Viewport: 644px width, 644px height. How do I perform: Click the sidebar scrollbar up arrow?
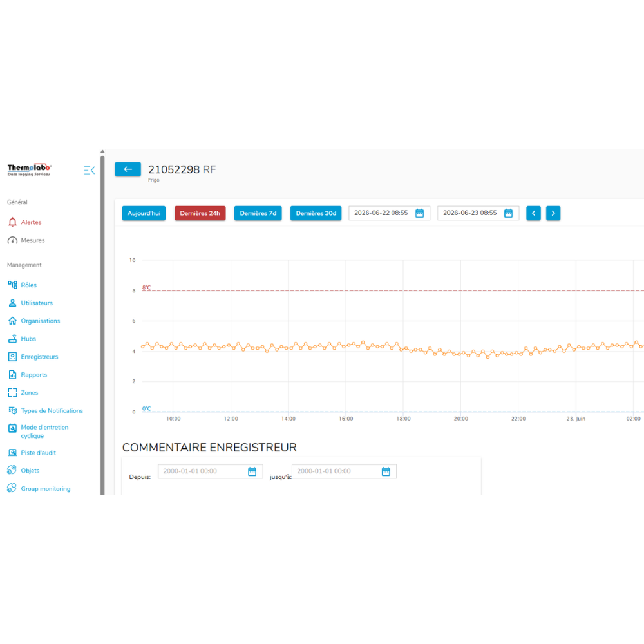(x=102, y=151)
